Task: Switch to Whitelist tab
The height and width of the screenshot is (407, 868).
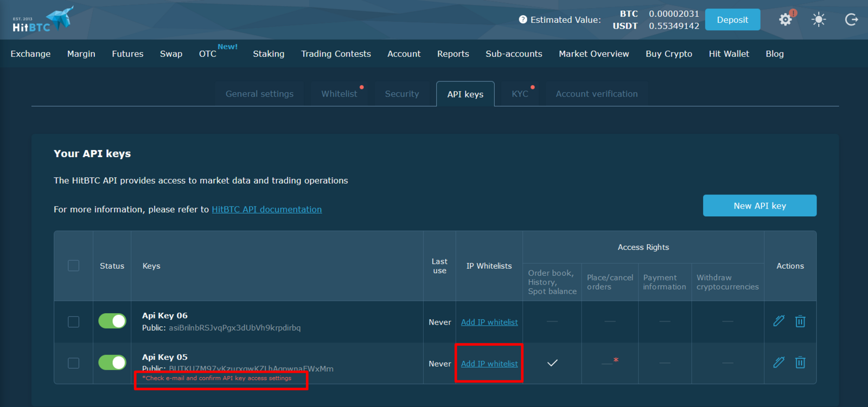Action: tap(339, 94)
